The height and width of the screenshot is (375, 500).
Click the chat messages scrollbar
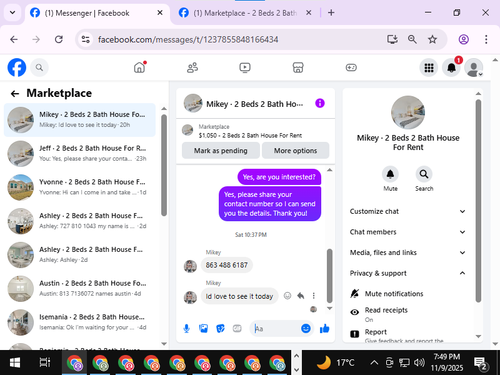click(329, 275)
